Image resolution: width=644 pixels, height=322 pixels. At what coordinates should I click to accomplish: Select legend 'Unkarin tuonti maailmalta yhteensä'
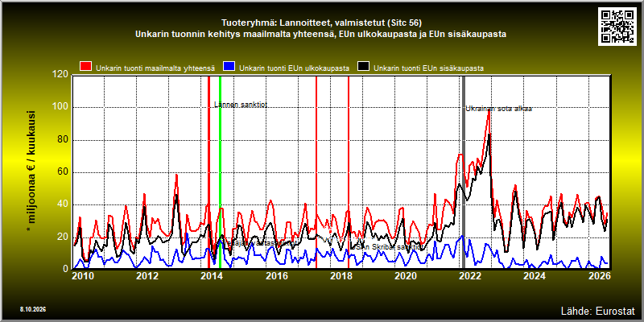point(155,68)
